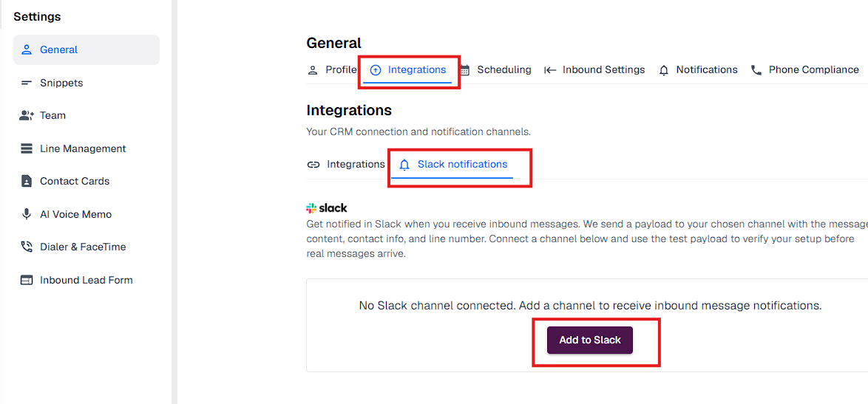Click the AI Voice Memo microphone icon
This screenshot has height=404, width=868.
(26, 214)
